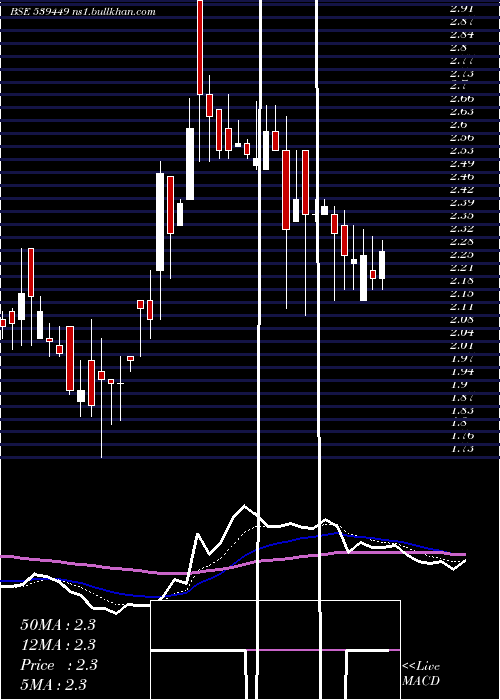This screenshot has width=500, height=700.
Task: Click the BSE 539449 ns1.bullkhan.com title text
Action: [x=83, y=12]
